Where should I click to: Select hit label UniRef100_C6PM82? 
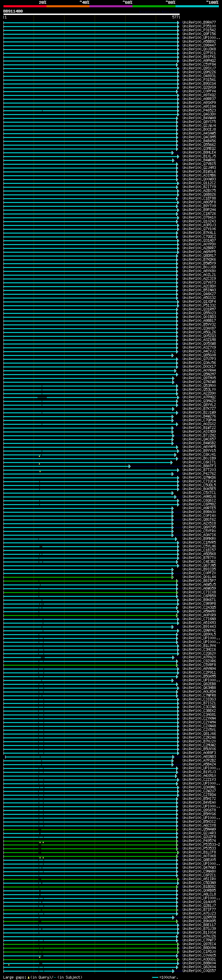click(x=199, y=504)
